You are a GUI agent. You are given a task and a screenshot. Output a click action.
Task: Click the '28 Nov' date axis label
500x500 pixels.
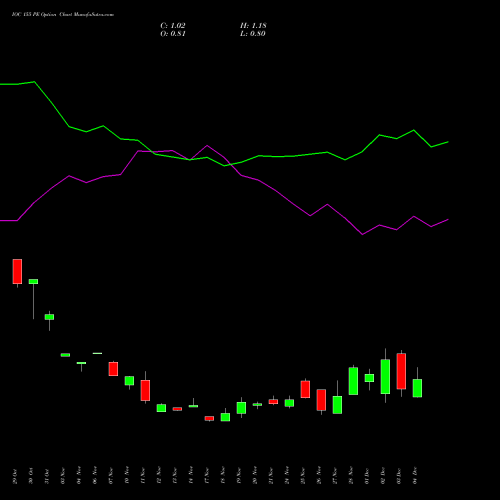point(351,476)
